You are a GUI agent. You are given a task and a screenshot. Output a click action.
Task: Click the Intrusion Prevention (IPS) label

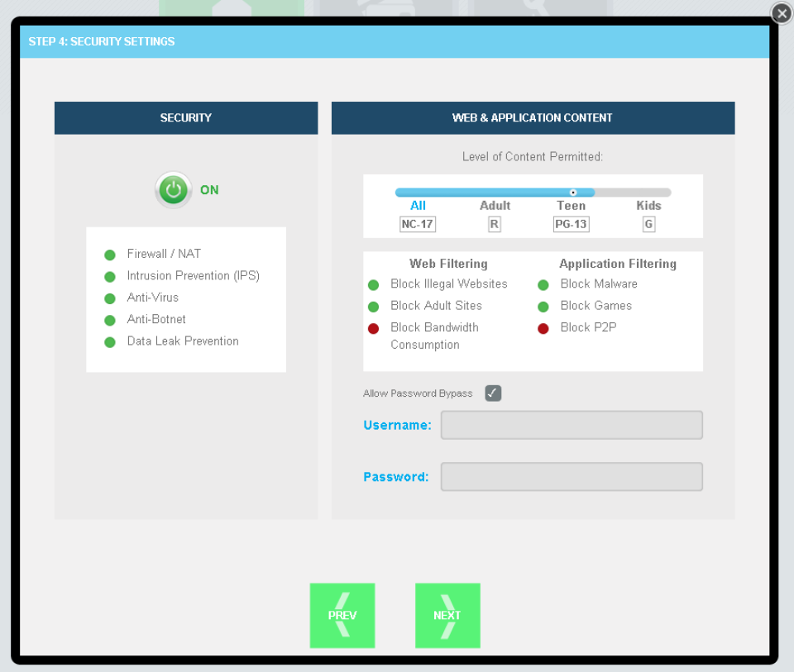[x=193, y=275]
